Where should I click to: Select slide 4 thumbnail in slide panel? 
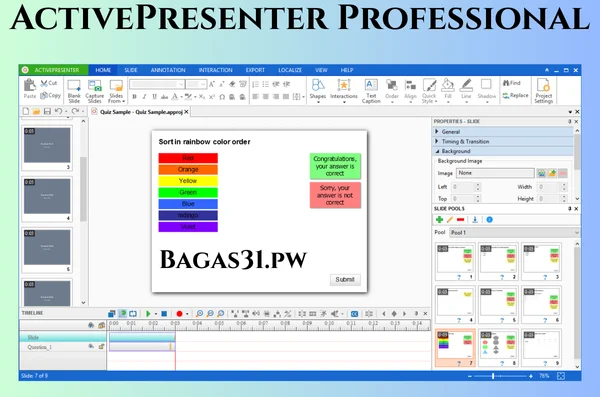47,199
